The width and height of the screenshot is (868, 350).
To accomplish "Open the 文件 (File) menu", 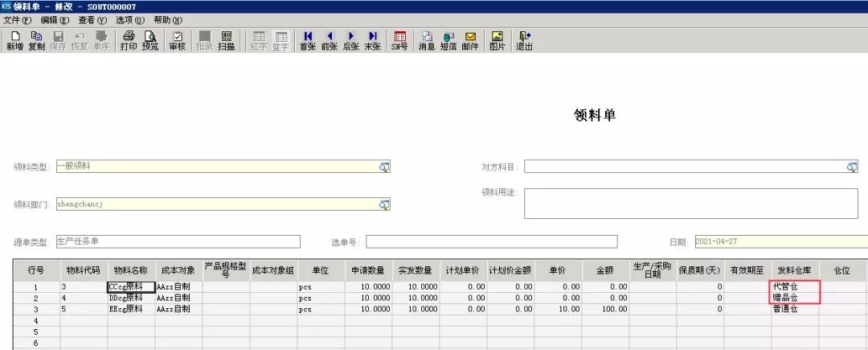I will (x=18, y=19).
